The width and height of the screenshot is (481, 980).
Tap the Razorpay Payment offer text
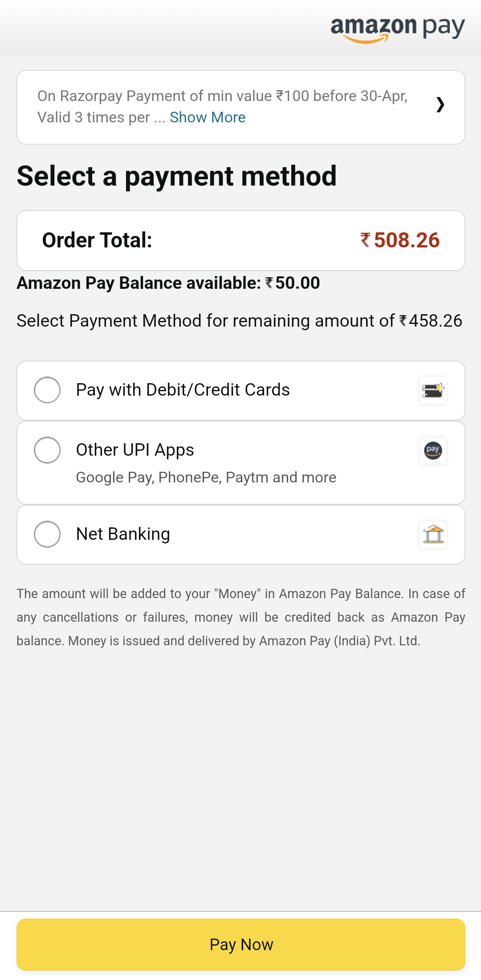tap(222, 96)
